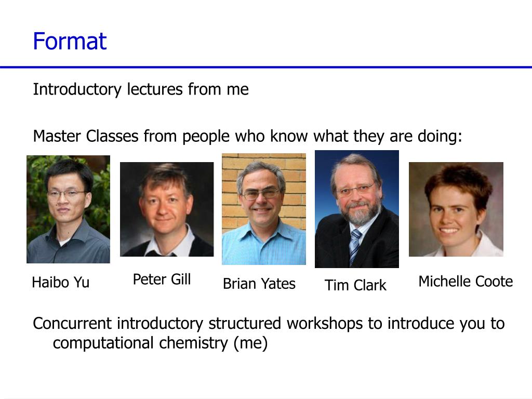Click the Michelle Coote name caption
Screen dimensions: 532x399
click(465, 281)
